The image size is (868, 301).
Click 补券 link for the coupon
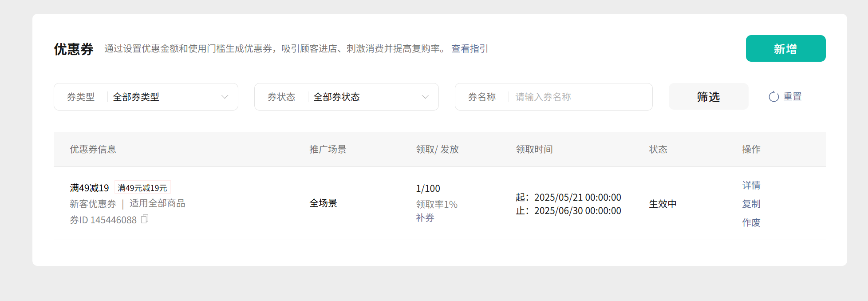point(425,218)
